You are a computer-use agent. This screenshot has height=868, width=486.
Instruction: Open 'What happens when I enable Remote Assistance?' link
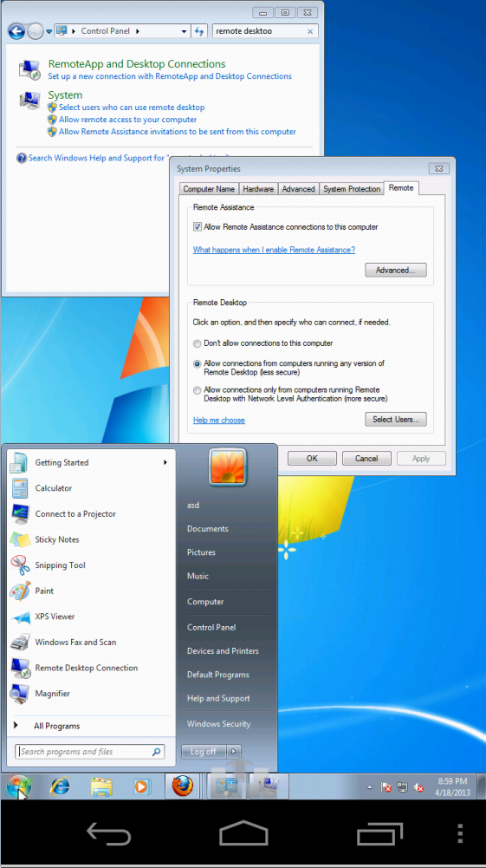274,250
